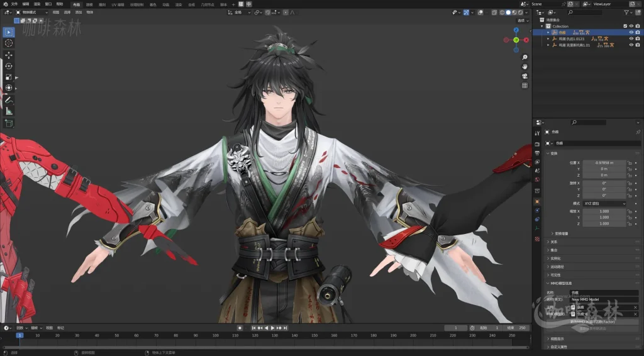The width and height of the screenshot is (644, 356).
Task: Open the View Layer properties tab
Action: click(x=537, y=162)
